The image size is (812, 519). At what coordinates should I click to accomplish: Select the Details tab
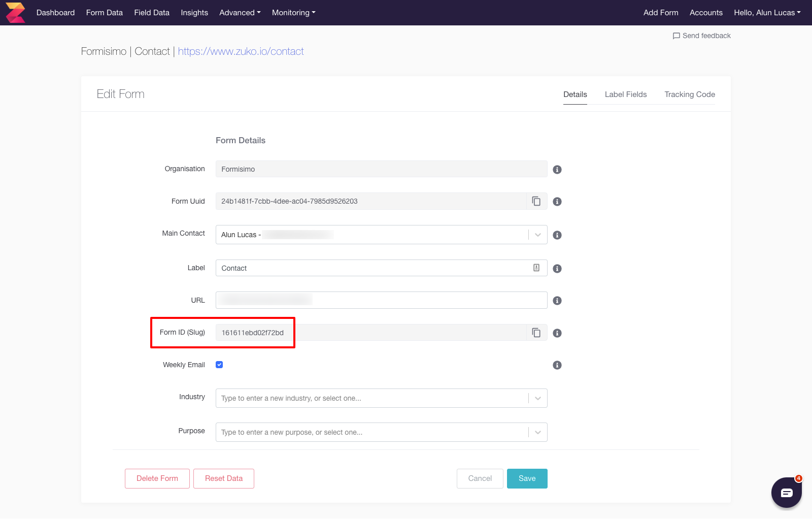tap(575, 94)
